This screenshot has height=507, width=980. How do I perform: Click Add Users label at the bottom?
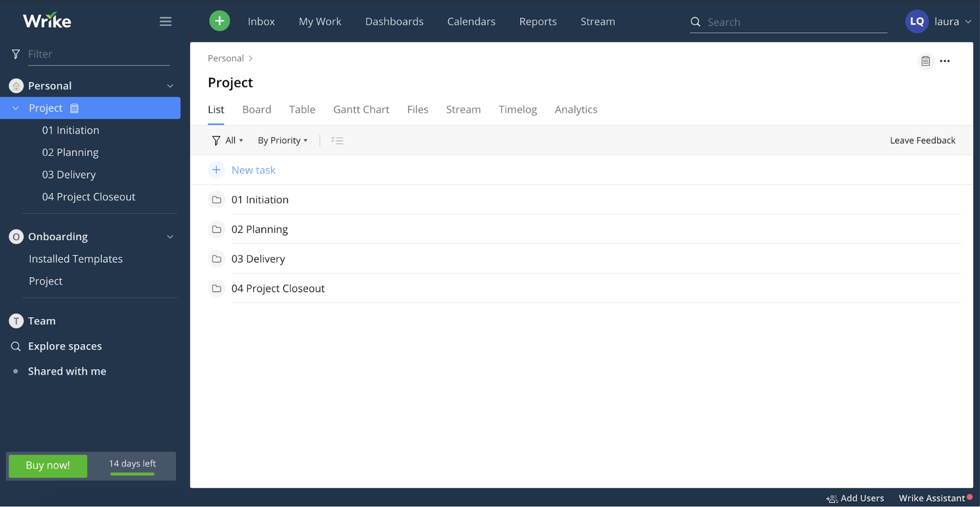click(862, 499)
